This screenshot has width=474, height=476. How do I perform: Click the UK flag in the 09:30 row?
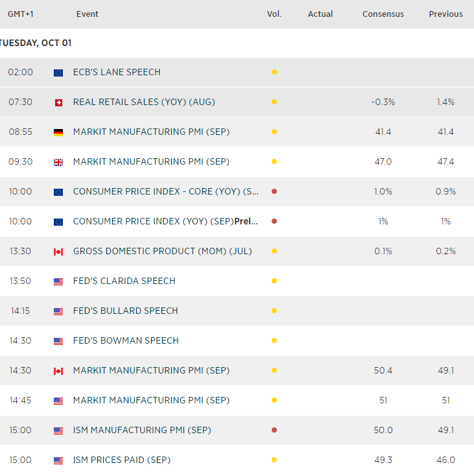(58, 162)
